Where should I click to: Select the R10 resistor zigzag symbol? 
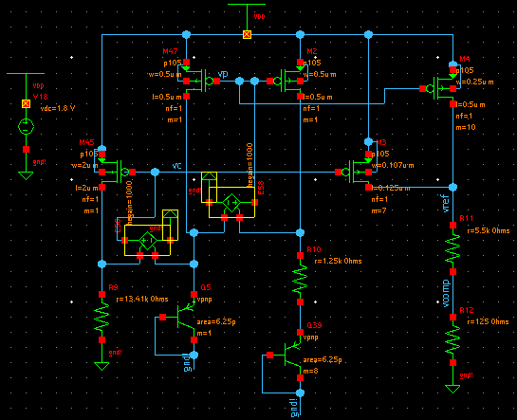click(300, 279)
